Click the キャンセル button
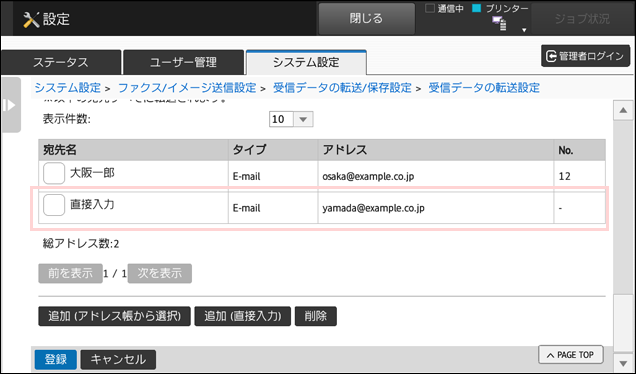The height and width of the screenshot is (374, 636). click(x=118, y=359)
